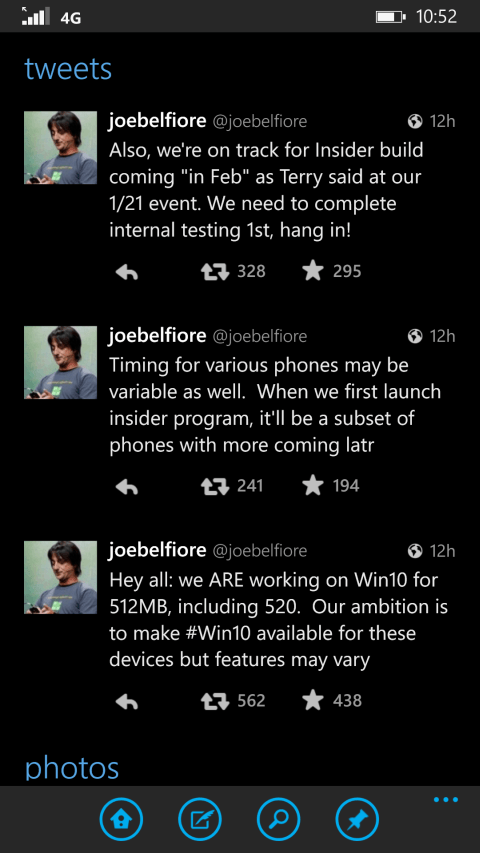Reply to the Insider build tweet

(x=127, y=271)
